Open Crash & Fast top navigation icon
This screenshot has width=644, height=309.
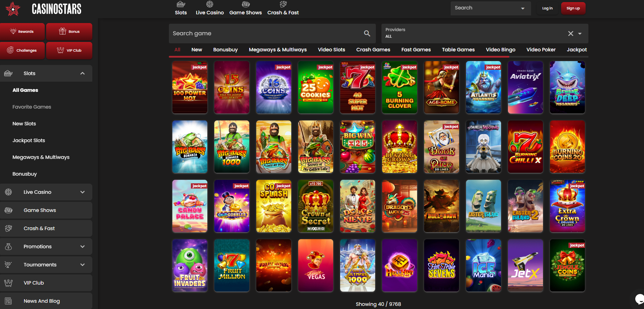click(x=283, y=4)
